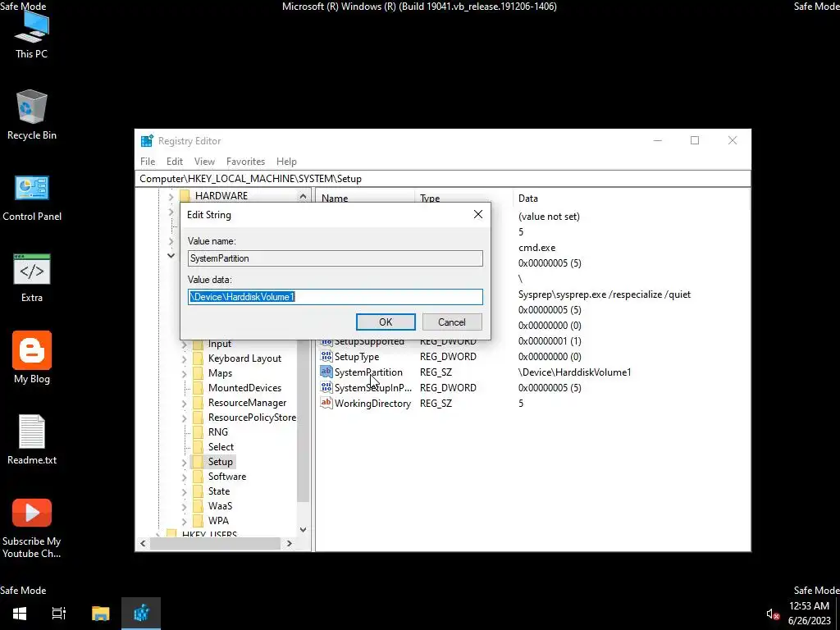840x630 pixels.
Task: Minimize the Registry Editor window
Action: [657, 140]
